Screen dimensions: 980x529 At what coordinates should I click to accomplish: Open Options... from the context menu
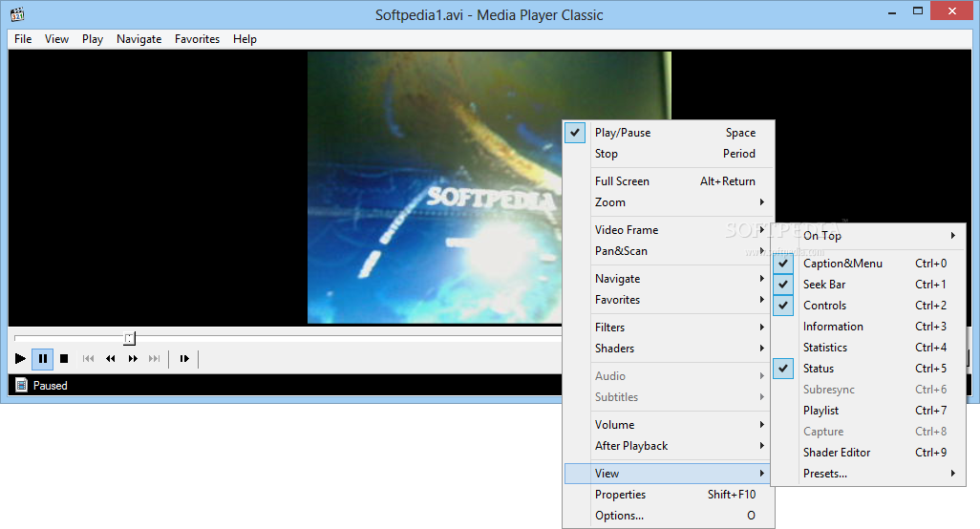[x=669, y=516]
